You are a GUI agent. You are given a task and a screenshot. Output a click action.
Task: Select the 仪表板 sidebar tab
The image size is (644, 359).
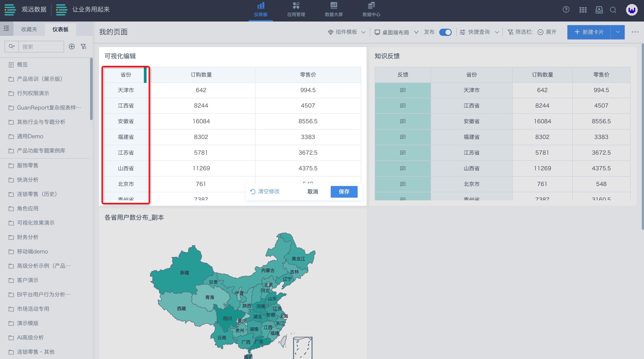click(x=60, y=29)
